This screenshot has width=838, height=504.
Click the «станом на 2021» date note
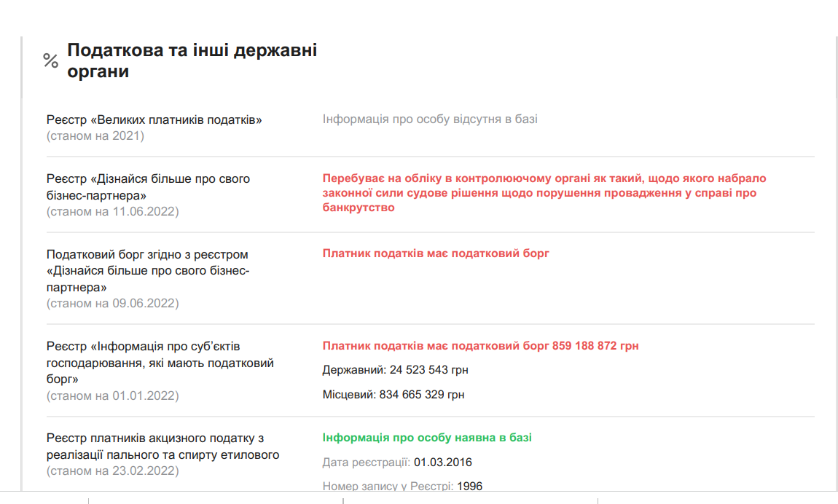pos(95,135)
